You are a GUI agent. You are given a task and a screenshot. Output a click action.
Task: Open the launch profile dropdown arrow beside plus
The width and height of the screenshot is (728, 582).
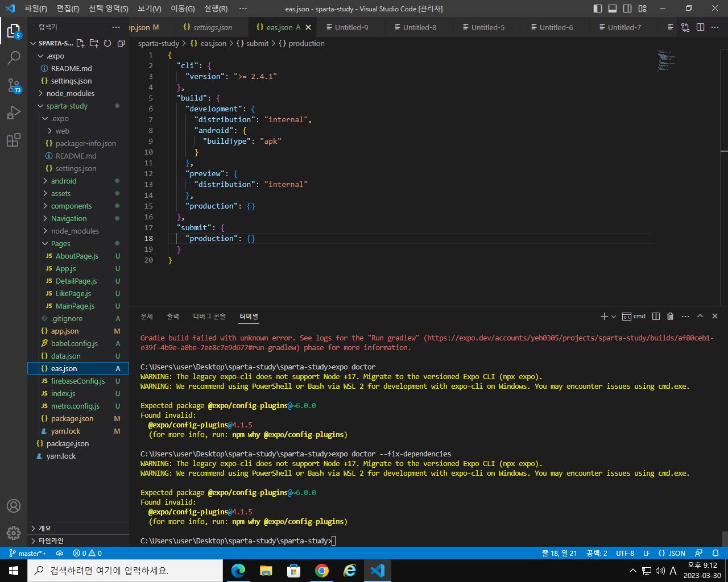(x=614, y=316)
